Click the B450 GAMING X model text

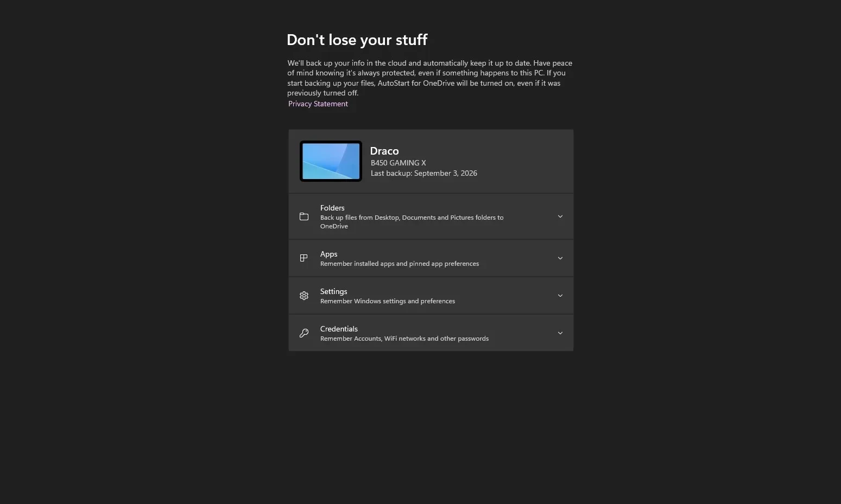(x=399, y=163)
